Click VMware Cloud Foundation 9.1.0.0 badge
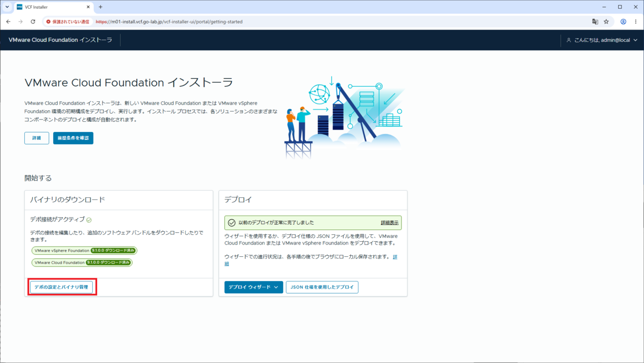The image size is (644, 363). 82,263
